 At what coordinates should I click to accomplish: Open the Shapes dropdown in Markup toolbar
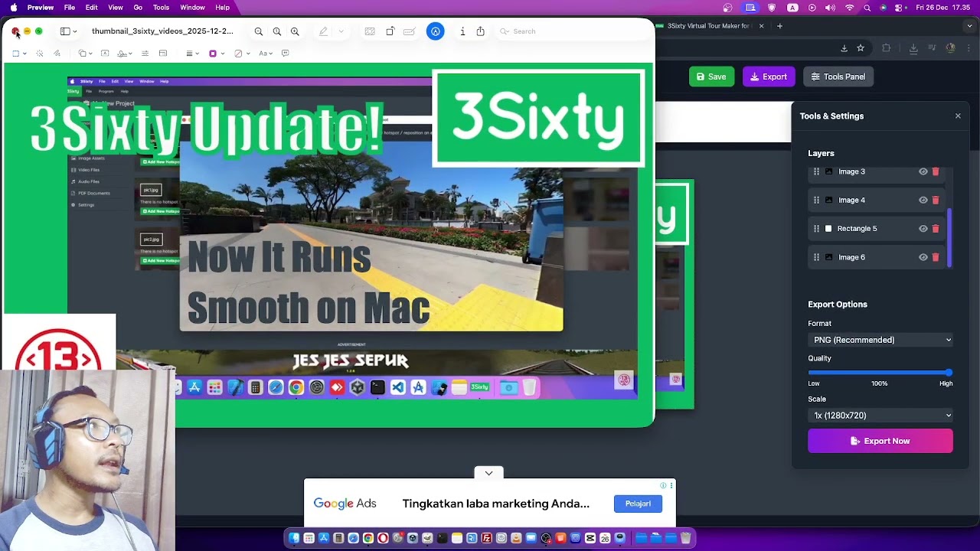pos(85,54)
